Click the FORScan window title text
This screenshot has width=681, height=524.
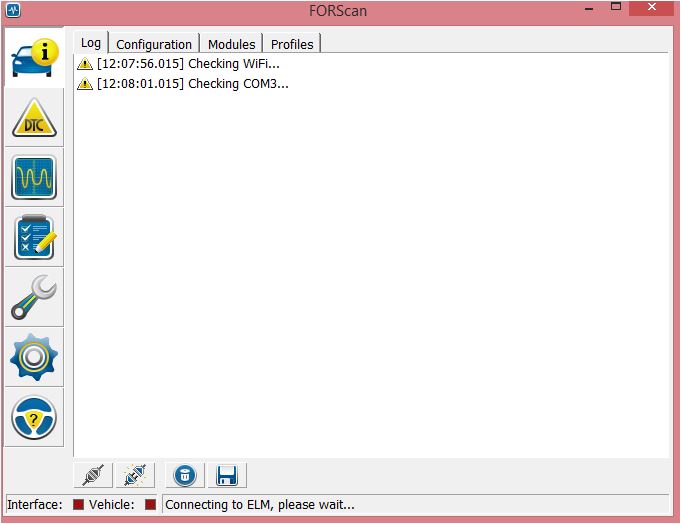coord(338,10)
